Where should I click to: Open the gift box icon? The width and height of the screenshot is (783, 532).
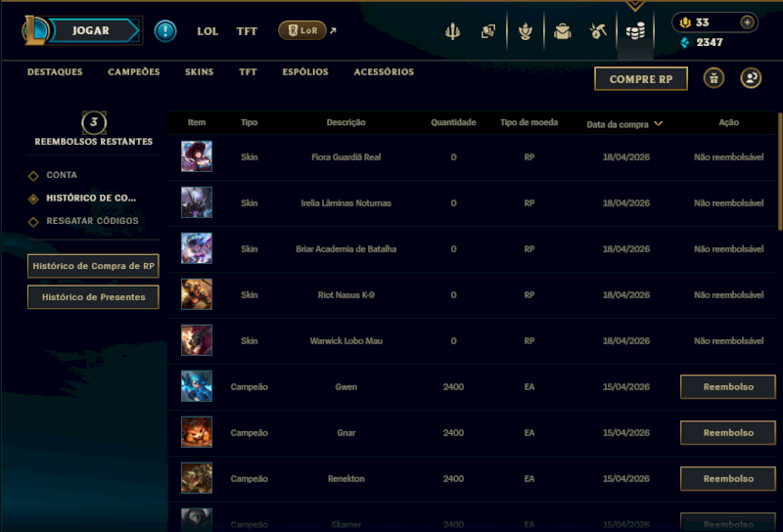[x=714, y=78]
